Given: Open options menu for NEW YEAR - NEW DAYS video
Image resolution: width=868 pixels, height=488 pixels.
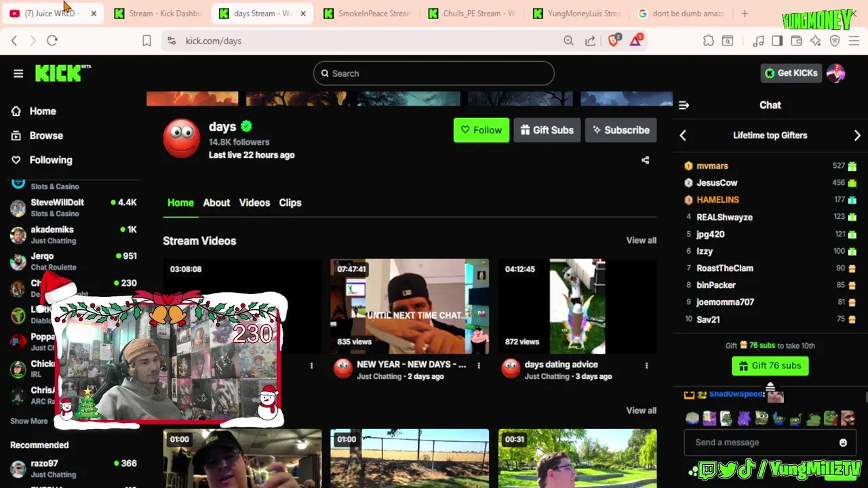Looking at the screenshot, I should (x=479, y=366).
